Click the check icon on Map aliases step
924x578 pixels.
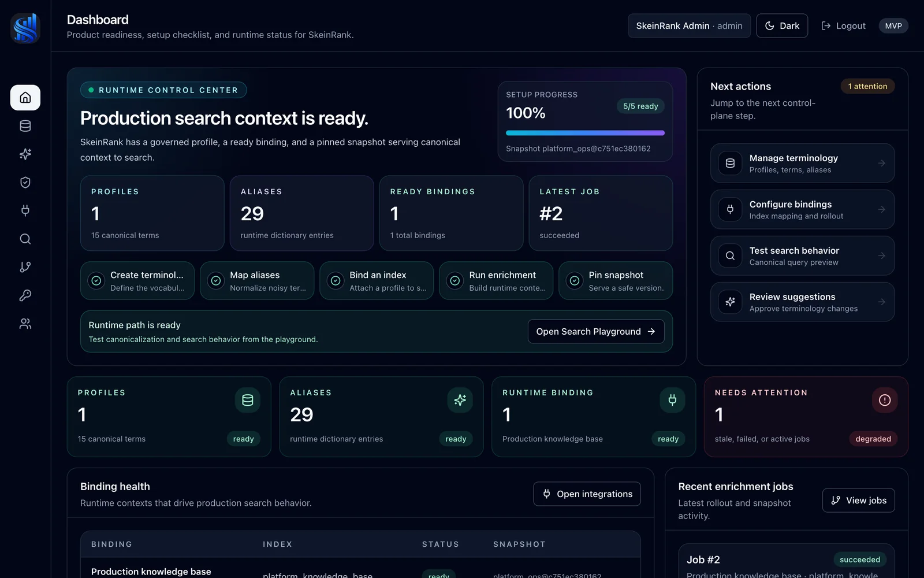coord(216,281)
